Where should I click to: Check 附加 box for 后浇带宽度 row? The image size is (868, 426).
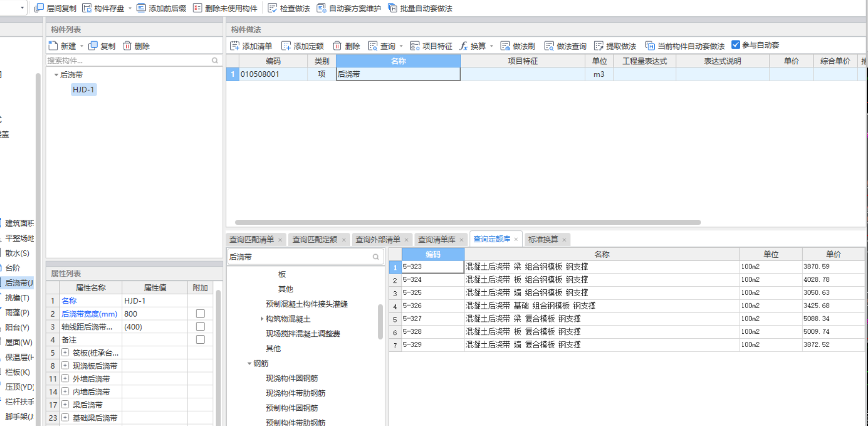pos(200,314)
